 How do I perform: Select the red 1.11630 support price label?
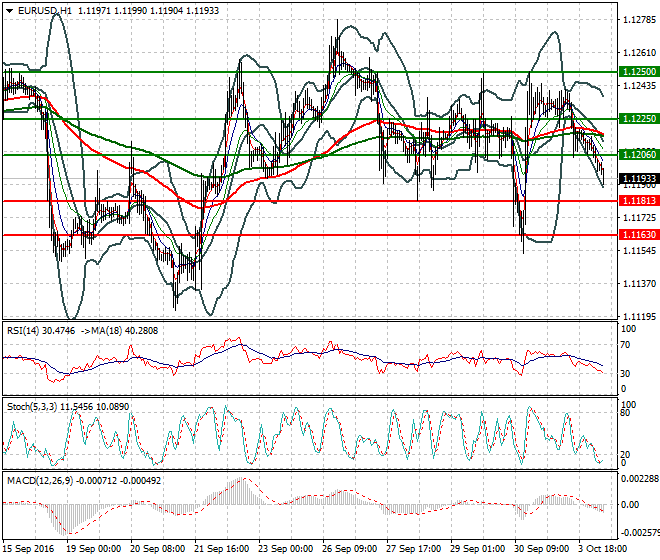640,235
